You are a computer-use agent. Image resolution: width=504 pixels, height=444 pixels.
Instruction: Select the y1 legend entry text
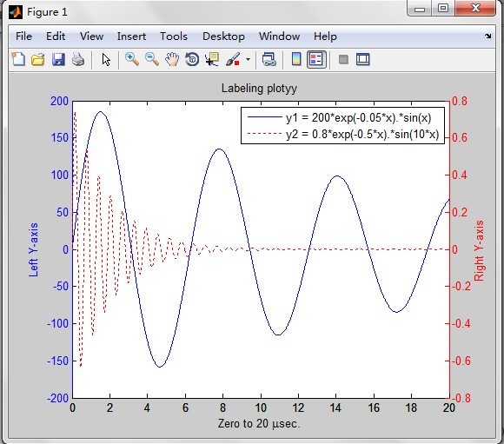(358, 117)
